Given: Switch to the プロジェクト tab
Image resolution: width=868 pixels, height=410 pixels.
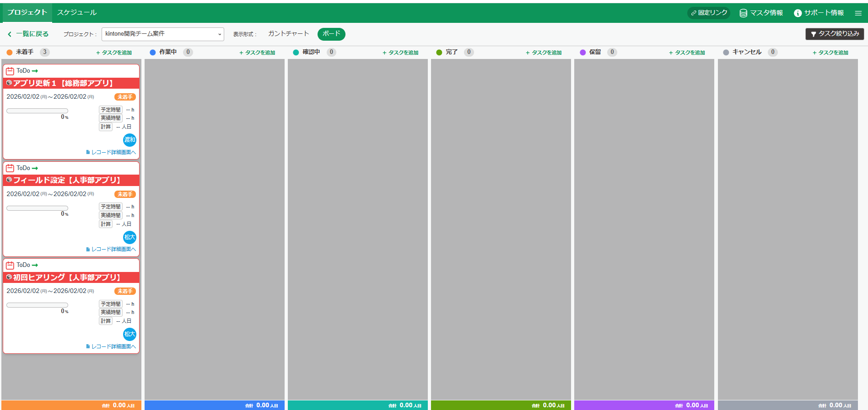Looking at the screenshot, I should click(x=27, y=12).
